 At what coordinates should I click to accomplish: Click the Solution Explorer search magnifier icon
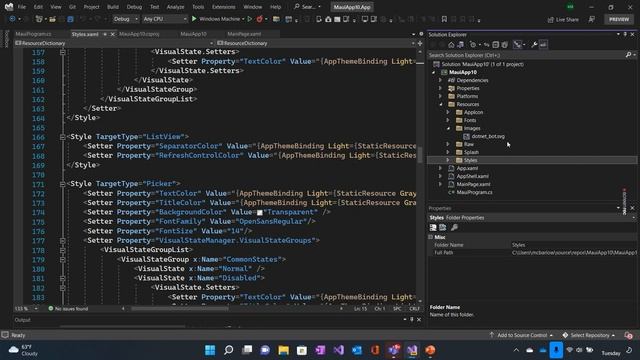[x=629, y=55]
